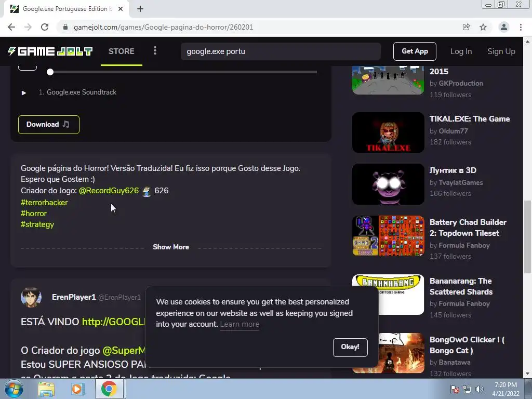Open network icon in system tray
The height and width of the screenshot is (399, 532).
467,389
